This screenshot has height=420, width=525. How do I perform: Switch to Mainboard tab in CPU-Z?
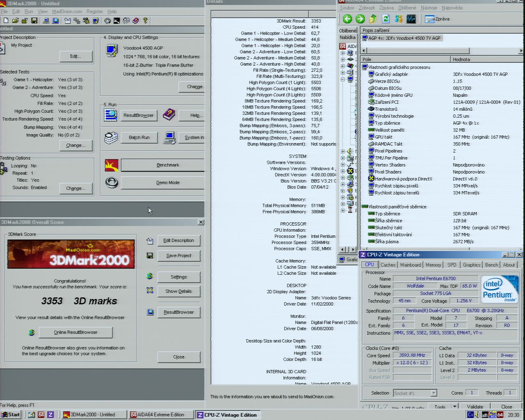click(411, 265)
